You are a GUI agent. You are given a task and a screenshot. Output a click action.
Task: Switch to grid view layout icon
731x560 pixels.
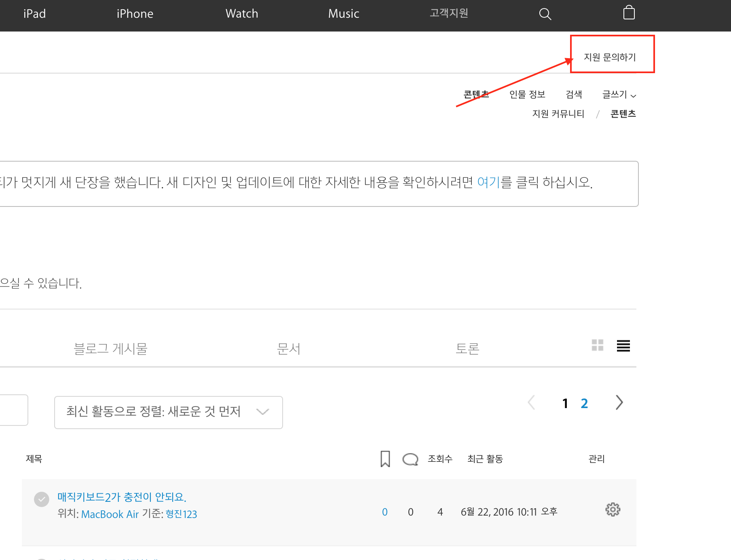coord(597,345)
